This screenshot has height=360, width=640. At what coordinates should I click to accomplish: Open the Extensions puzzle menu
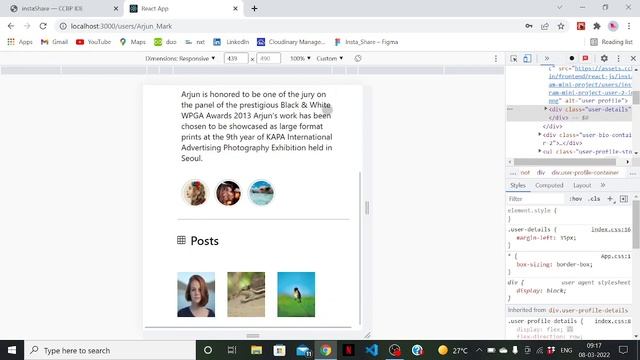pyautogui.click(x=597, y=26)
